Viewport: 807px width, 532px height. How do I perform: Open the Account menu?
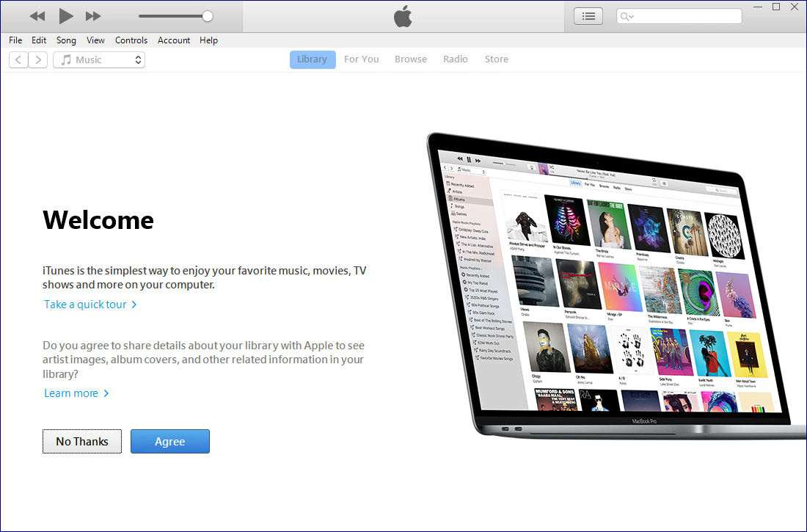pos(174,40)
